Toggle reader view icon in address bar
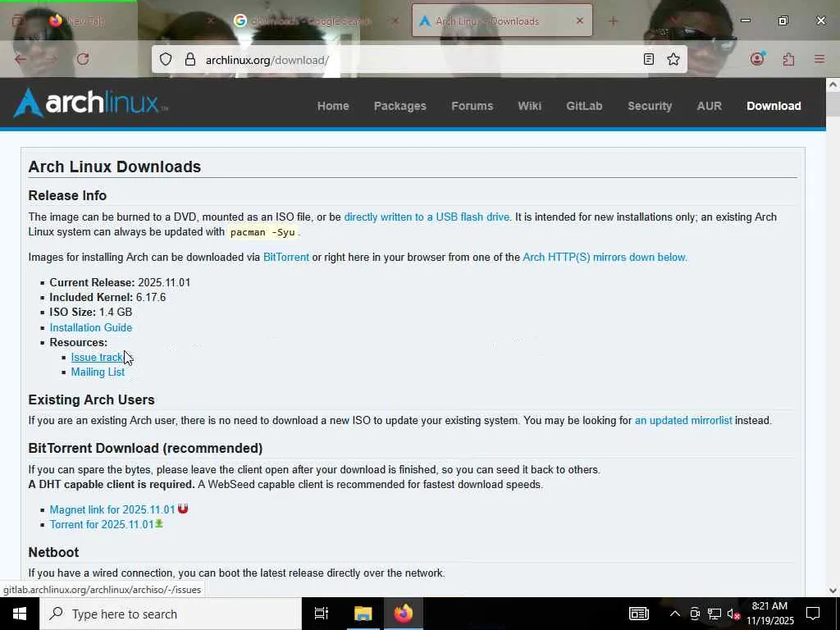This screenshot has height=630, width=840. pos(649,59)
